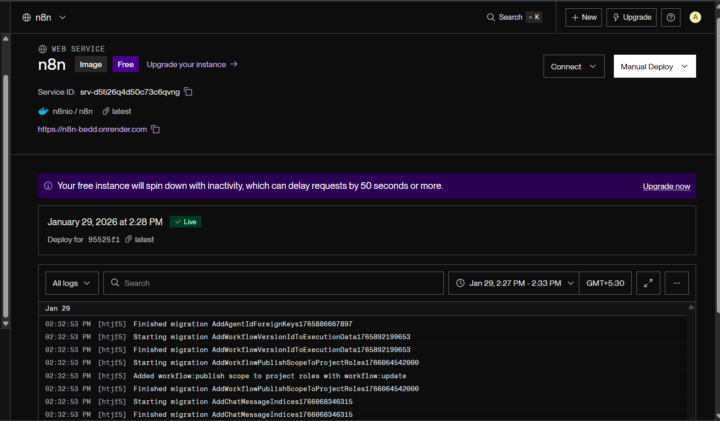
Task: Click the Jan 29 log date header
Action: (58, 308)
